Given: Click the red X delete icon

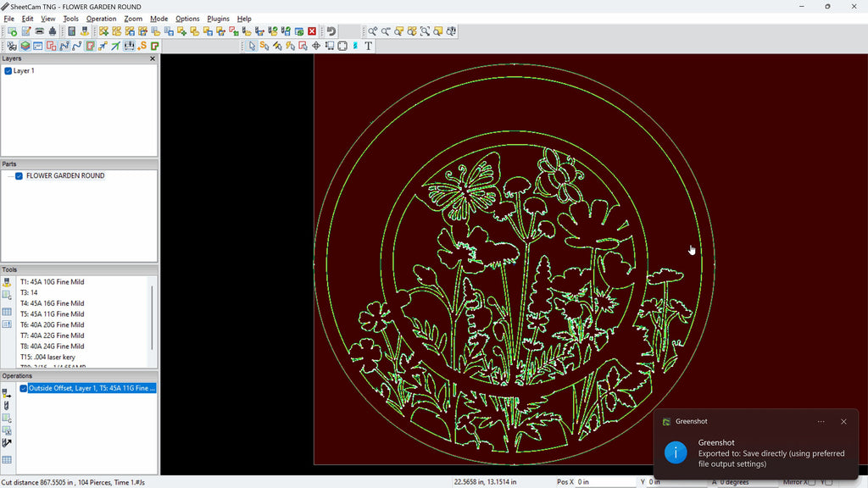Looking at the screenshot, I should [x=312, y=31].
